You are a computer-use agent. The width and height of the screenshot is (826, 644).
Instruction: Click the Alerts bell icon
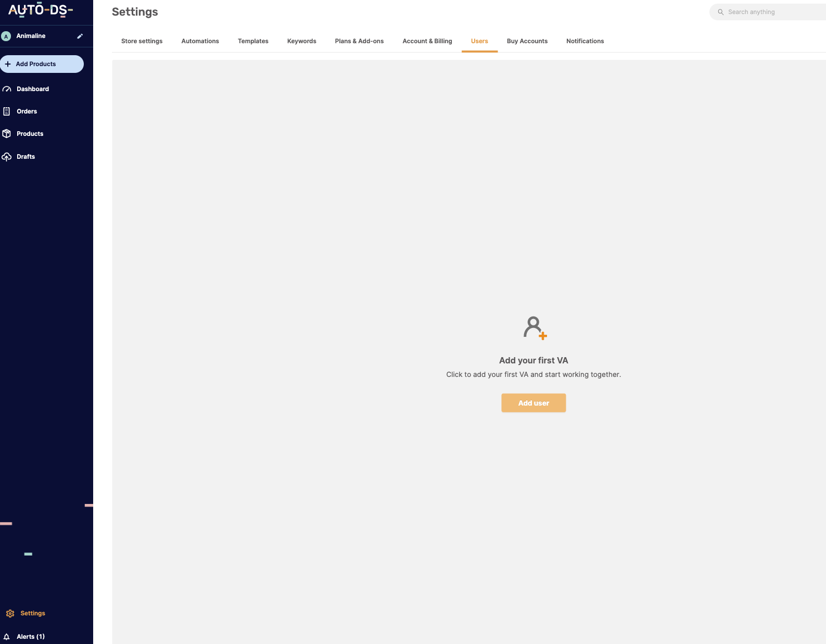coord(7,637)
